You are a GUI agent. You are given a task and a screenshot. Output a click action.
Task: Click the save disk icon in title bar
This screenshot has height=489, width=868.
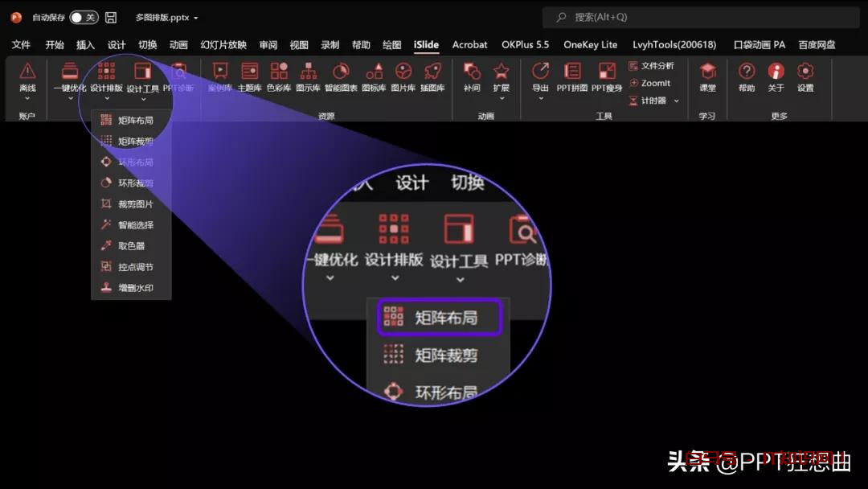pos(111,17)
